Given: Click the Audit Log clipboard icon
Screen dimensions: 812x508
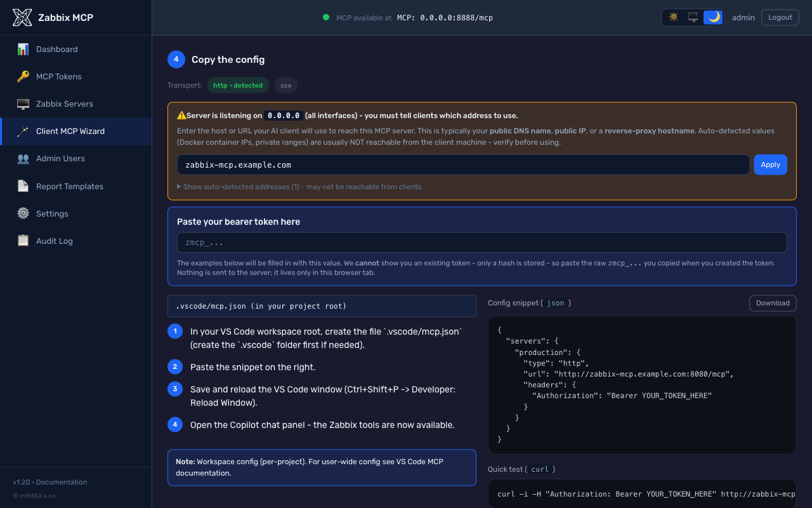Looking at the screenshot, I should 23,241.
